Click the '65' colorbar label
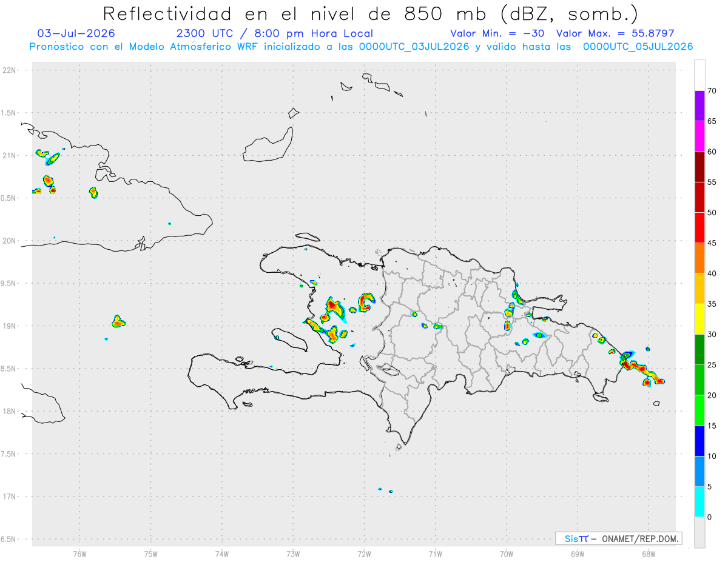 pos(712,121)
